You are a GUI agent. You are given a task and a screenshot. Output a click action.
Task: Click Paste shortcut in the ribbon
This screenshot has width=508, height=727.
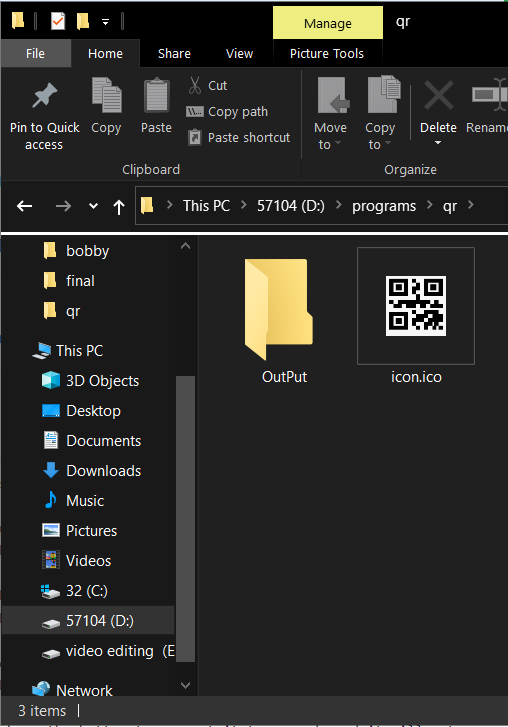[x=239, y=138]
